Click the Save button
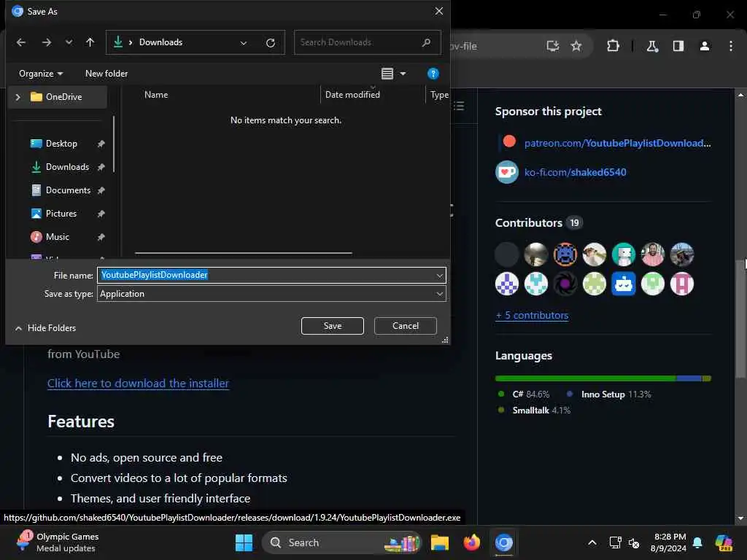 click(333, 326)
